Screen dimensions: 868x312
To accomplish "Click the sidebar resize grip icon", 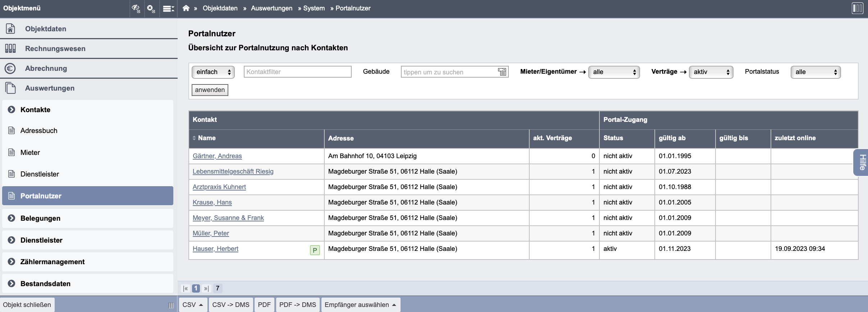I will tap(171, 305).
